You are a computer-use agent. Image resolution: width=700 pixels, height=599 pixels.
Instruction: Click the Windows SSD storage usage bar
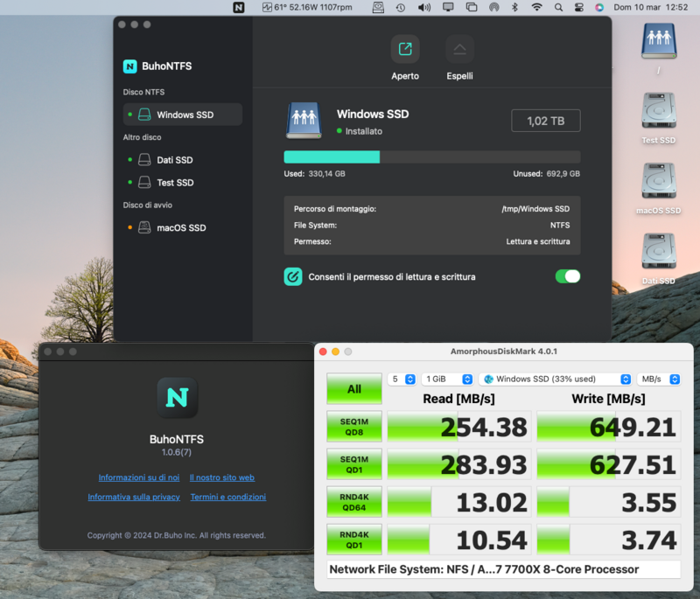(431, 157)
